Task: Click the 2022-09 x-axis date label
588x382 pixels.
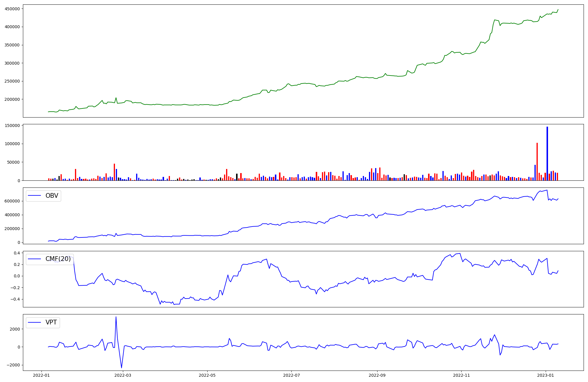Action: pos(377,375)
